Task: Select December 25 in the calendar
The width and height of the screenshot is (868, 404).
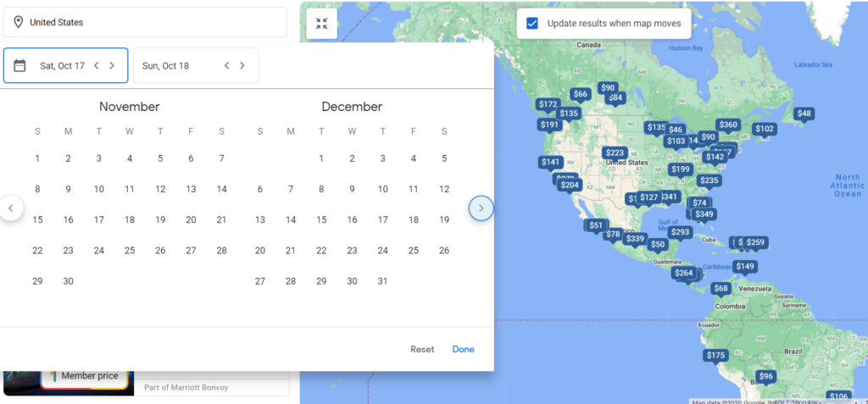Action: tap(414, 251)
